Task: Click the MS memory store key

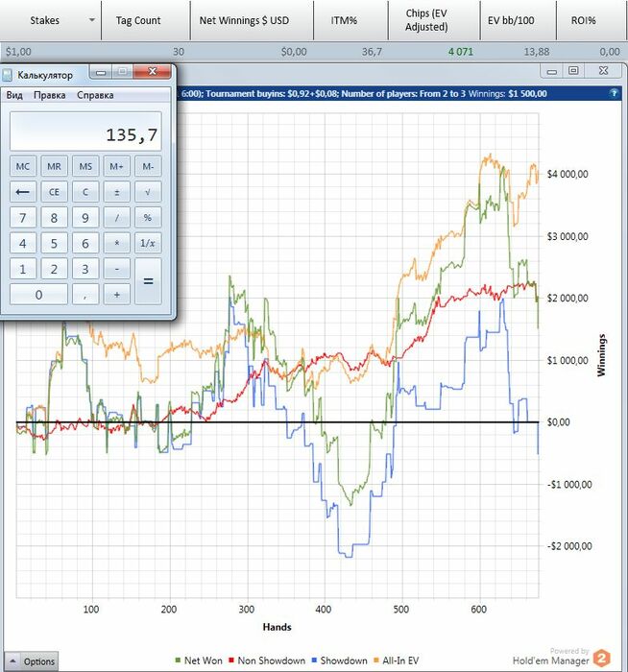Action: 85,166
